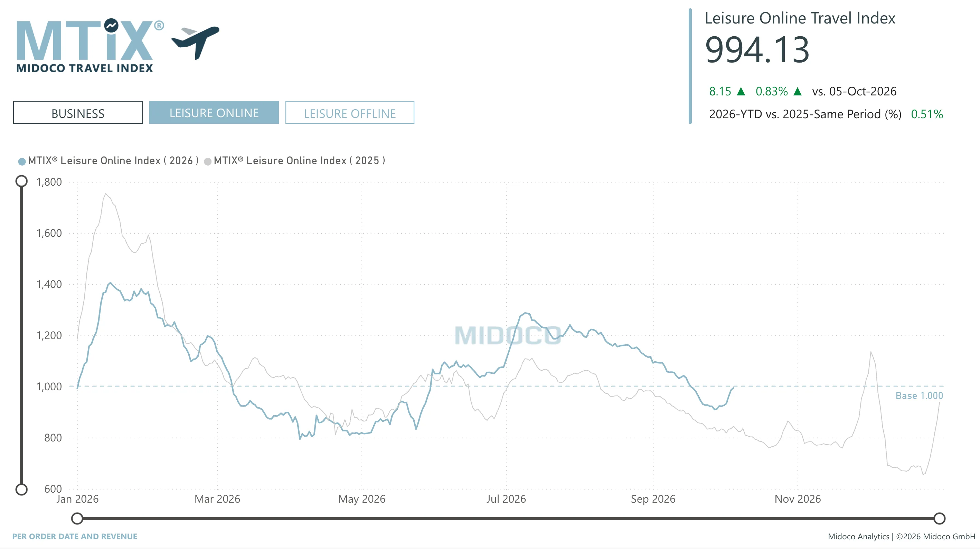Screen dimensions: 980x549
Task: Click the green up arrow after 8.15
Action: point(741,91)
